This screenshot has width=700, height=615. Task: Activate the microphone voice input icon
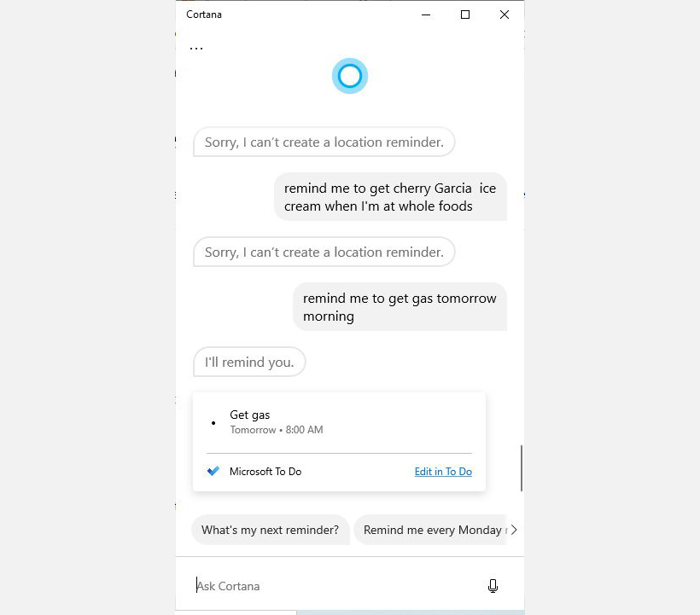pos(493,585)
